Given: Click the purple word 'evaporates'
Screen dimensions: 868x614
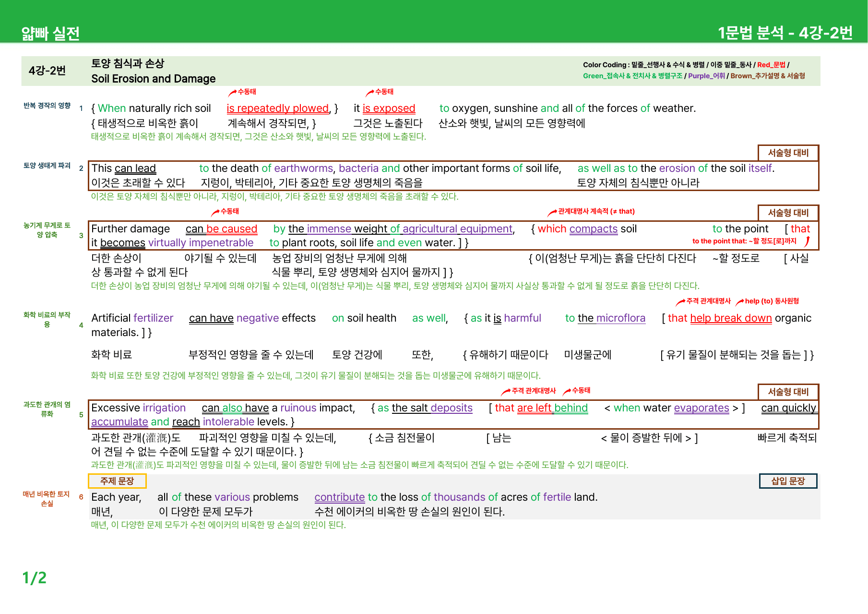Looking at the screenshot, I should coord(702,408).
